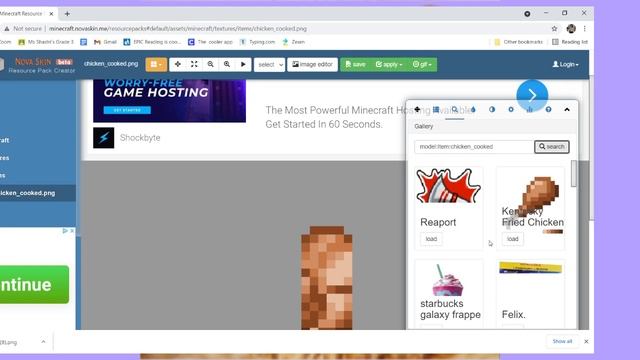
Task: Click the Shockbyte advertiser link
Action: (x=140, y=138)
